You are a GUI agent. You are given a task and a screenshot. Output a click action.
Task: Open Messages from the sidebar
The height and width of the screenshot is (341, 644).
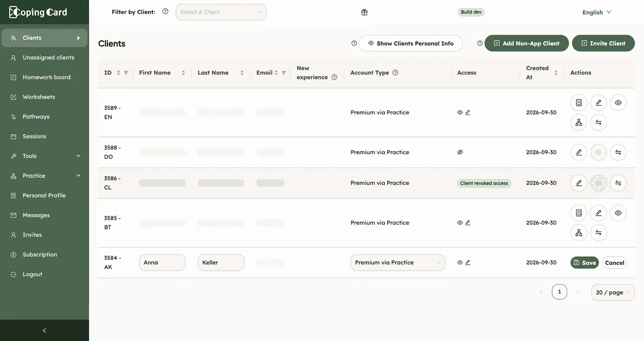[x=45, y=215]
